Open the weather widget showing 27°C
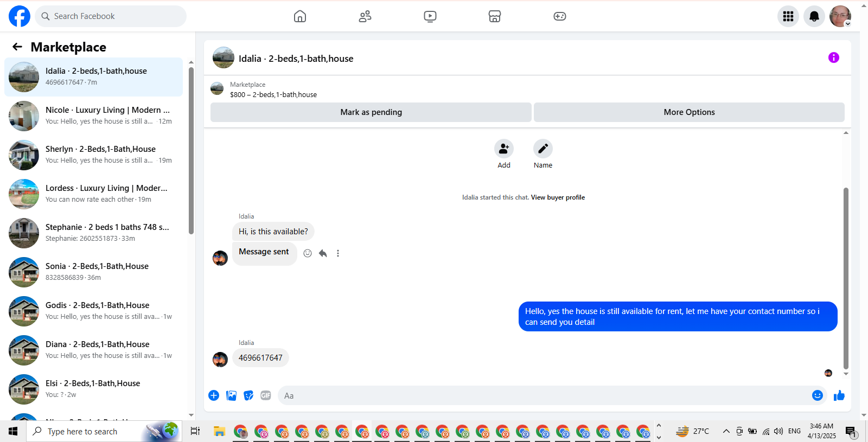The width and height of the screenshot is (868, 442). (693, 431)
